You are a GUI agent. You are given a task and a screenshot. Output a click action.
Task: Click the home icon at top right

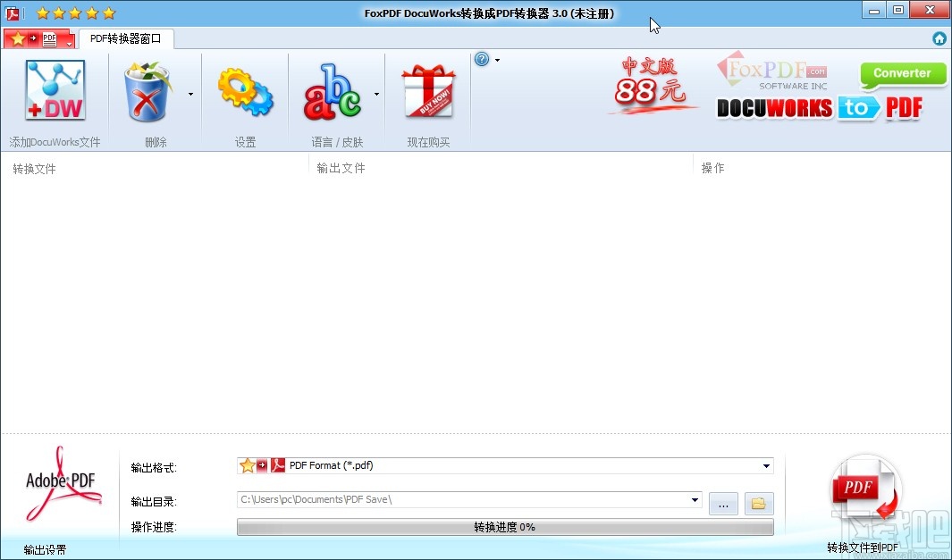pyautogui.click(x=939, y=38)
